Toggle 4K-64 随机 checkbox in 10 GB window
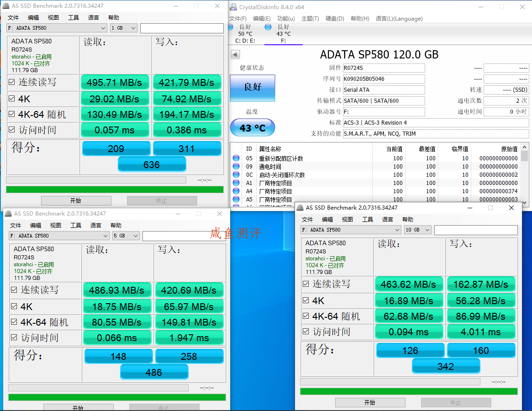 (306, 316)
